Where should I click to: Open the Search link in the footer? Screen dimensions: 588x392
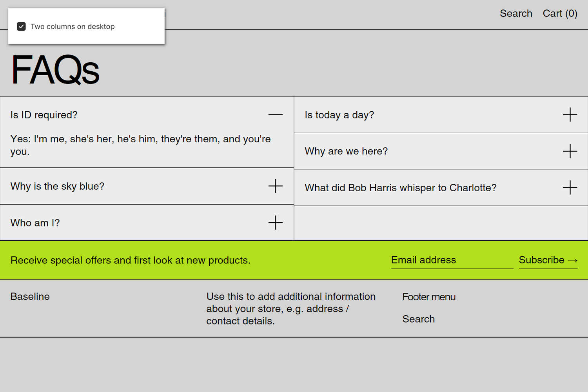coord(418,319)
